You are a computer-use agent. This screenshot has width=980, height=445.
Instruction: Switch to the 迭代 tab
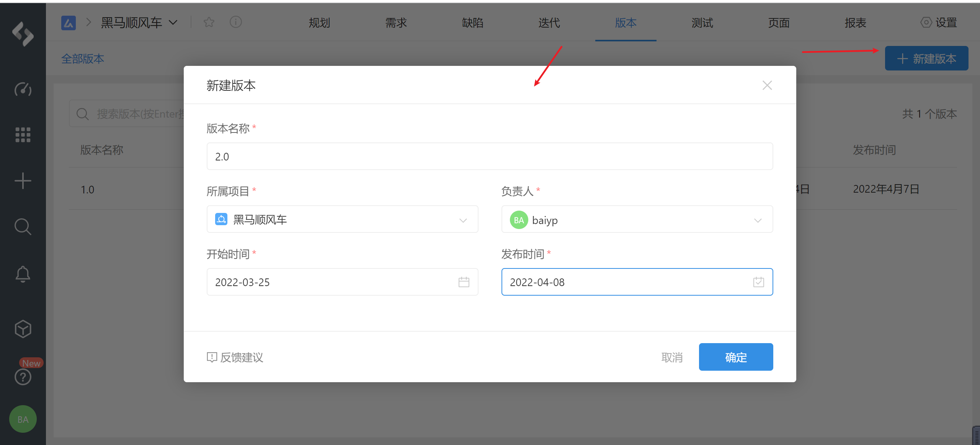tap(549, 23)
